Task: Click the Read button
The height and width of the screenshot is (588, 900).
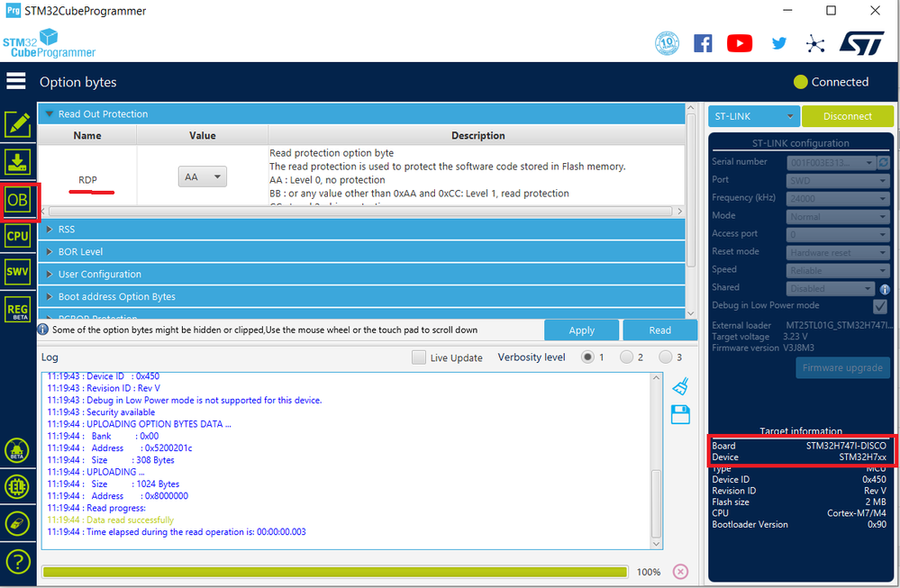Action: point(660,330)
